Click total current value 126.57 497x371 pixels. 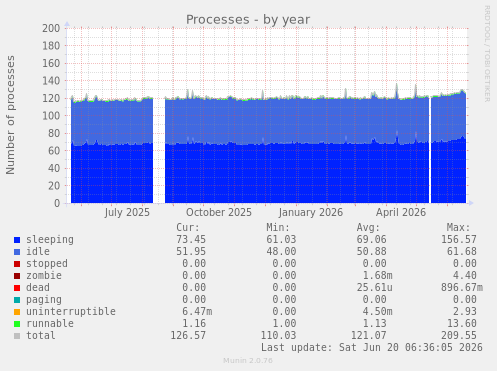point(188,335)
